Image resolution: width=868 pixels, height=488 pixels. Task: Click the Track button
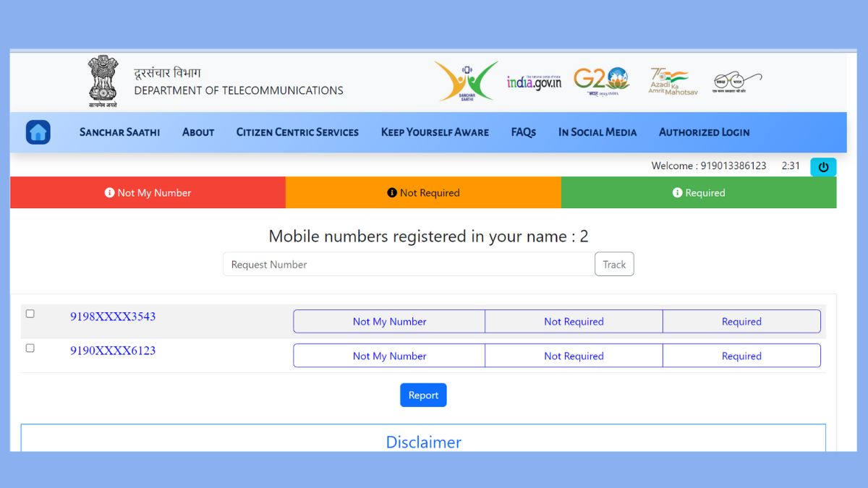click(x=614, y=265)
